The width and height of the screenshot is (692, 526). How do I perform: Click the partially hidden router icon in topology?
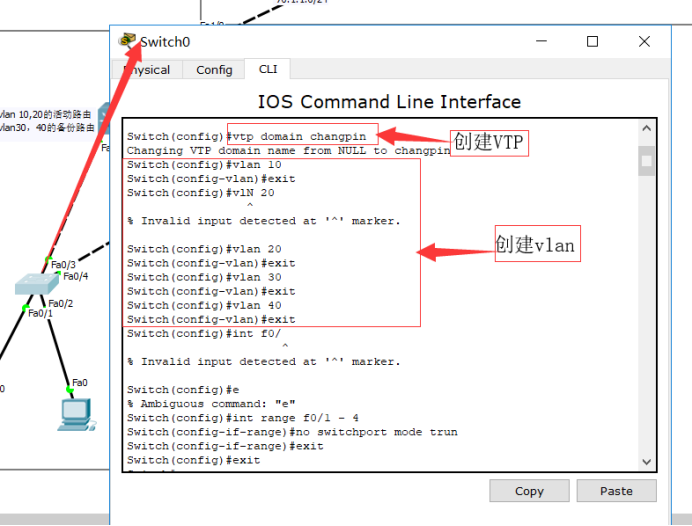coord(104,118)
